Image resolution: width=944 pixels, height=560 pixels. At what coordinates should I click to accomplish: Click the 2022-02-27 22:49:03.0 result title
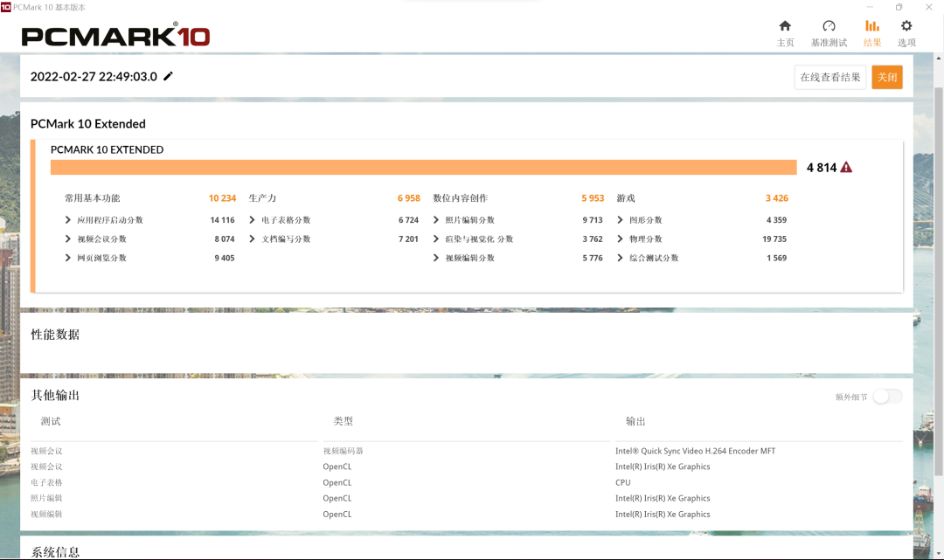tap(94, 76)
